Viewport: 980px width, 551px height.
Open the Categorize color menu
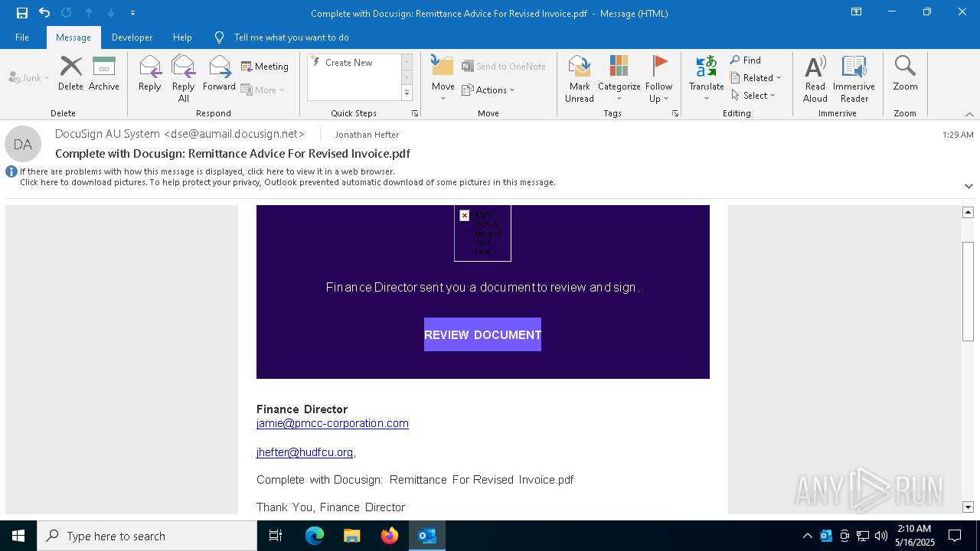click(619, 78)
